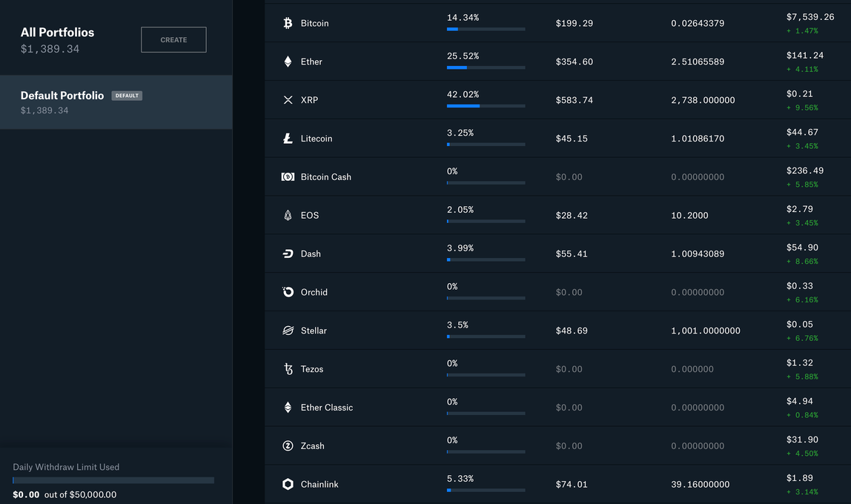Viewport: 851px width, 504px height.
Task: Click the Bitcoin $199.29 balance value
Action: (574, 23)
